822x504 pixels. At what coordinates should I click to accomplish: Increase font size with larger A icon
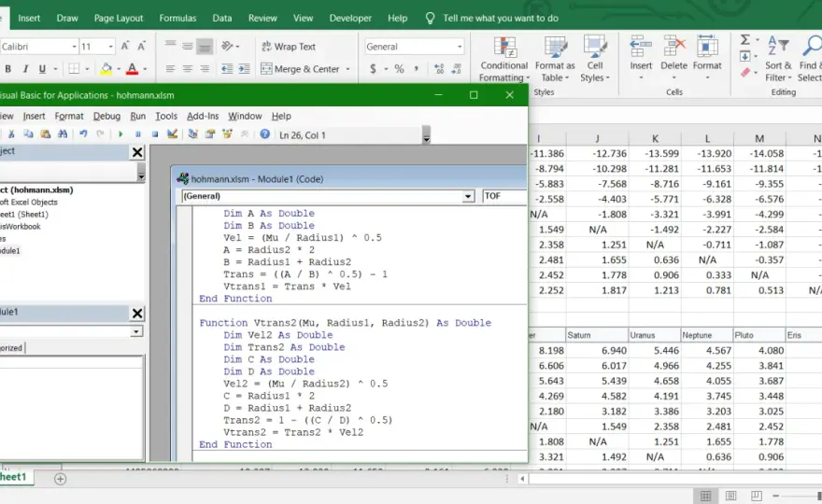point(125,46)
